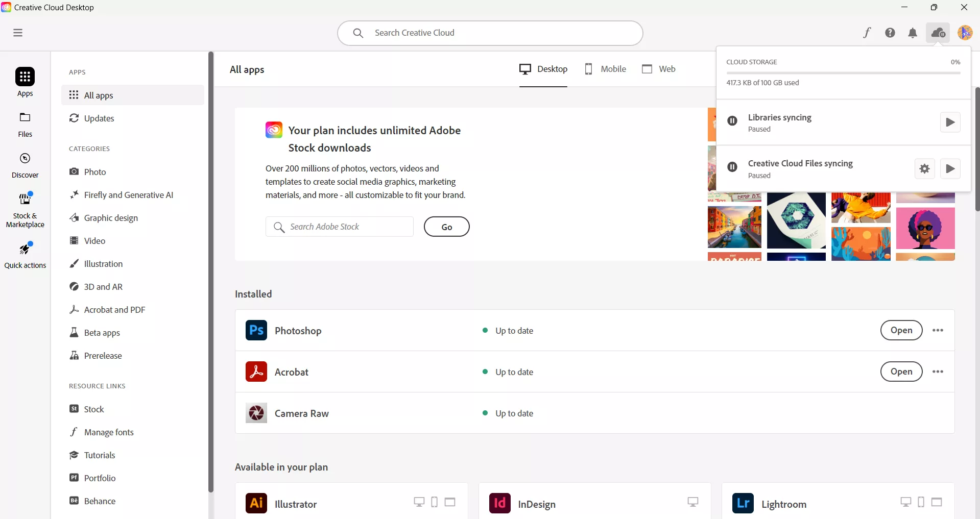Open sync settings gear for Creative Cloud Files
Viewport: 980px width, 519px height.
click(x=925, y=168)
